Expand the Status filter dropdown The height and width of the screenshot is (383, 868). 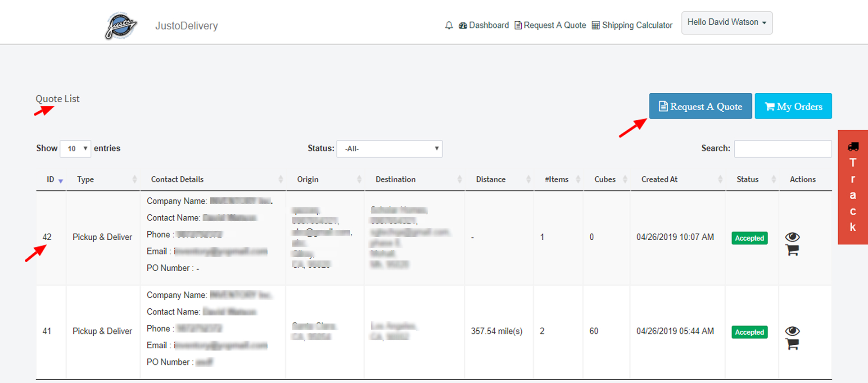(389, 149)
